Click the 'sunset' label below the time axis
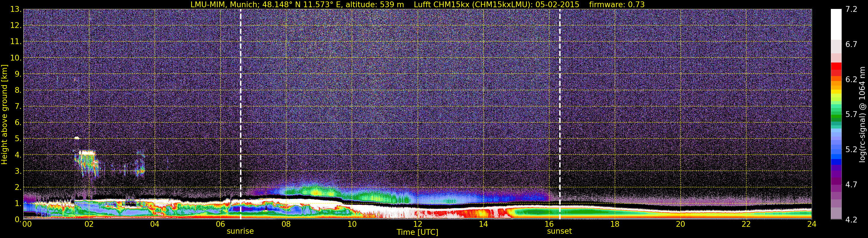Image resolution: width=868 pixels, height=238 pixels. 559,231
